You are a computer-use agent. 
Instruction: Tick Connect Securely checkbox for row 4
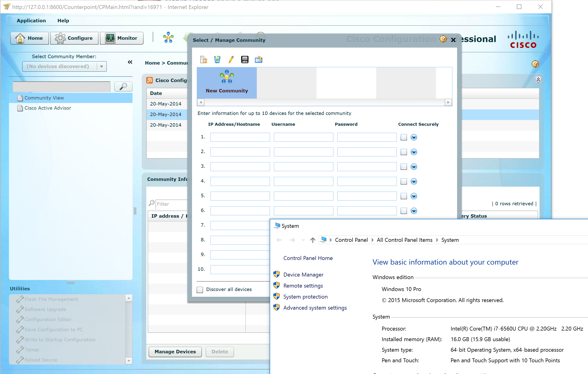coord(404,181)
